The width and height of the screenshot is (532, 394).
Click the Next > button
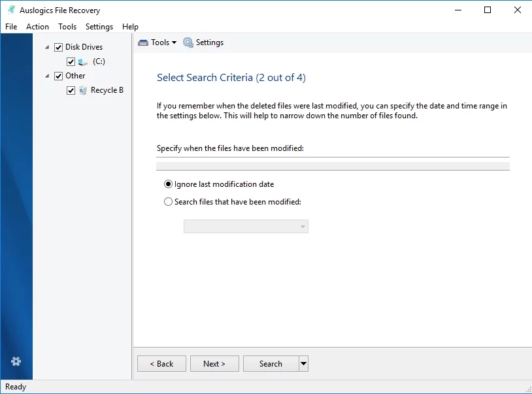(x=214, y=364)
